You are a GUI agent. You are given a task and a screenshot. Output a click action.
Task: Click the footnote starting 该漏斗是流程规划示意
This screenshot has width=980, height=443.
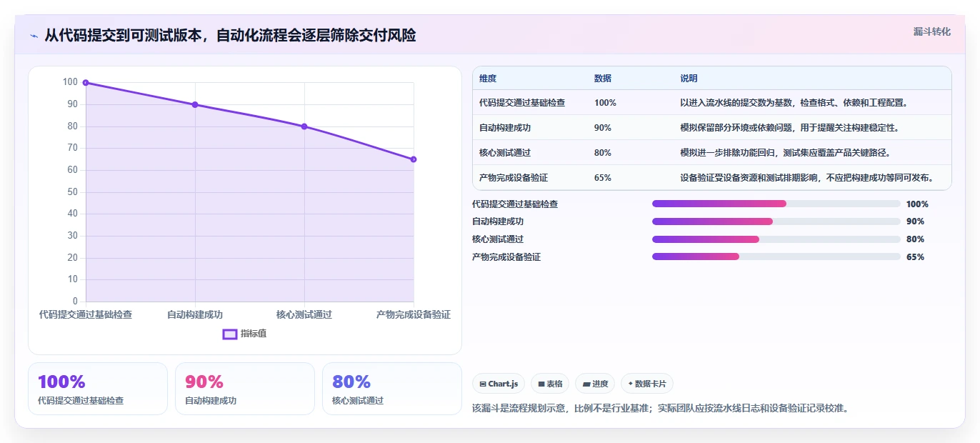pos(661,409)
